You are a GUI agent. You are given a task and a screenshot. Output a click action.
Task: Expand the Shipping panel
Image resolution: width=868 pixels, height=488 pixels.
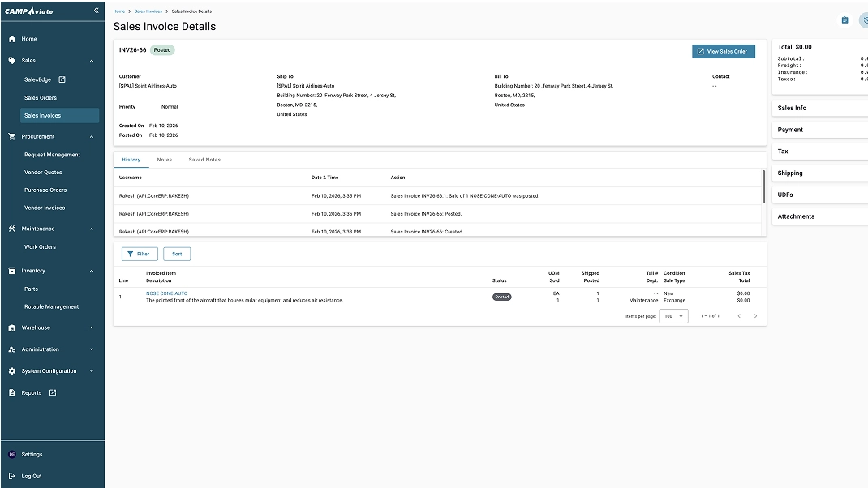coord(820,173)
